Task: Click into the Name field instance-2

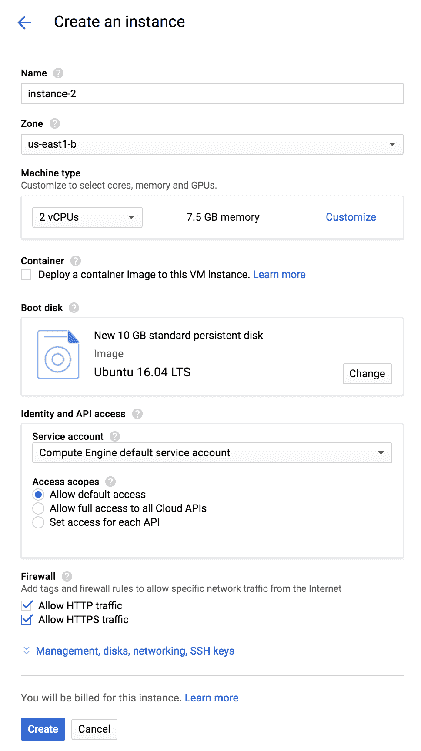Action: pos(212,94)
